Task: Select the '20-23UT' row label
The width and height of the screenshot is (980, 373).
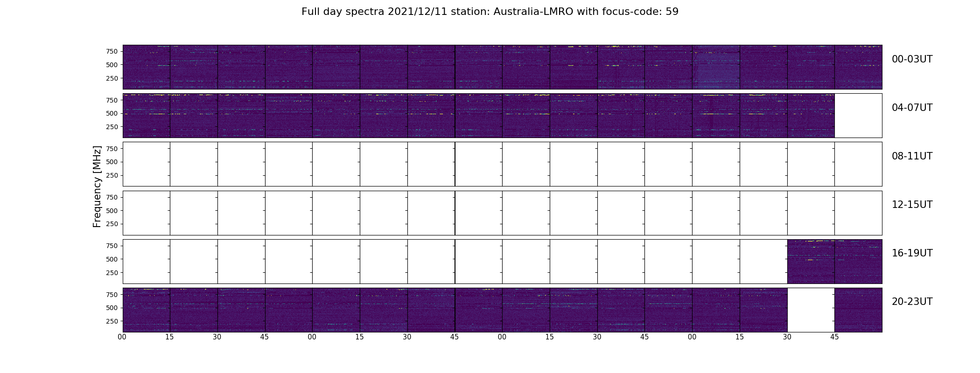Action: tap(912, 302)
